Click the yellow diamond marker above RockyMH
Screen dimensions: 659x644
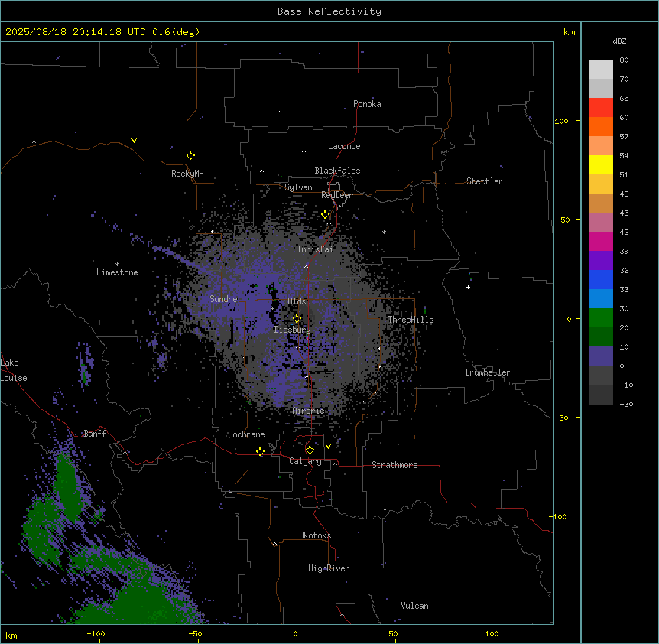pos(191,156)
